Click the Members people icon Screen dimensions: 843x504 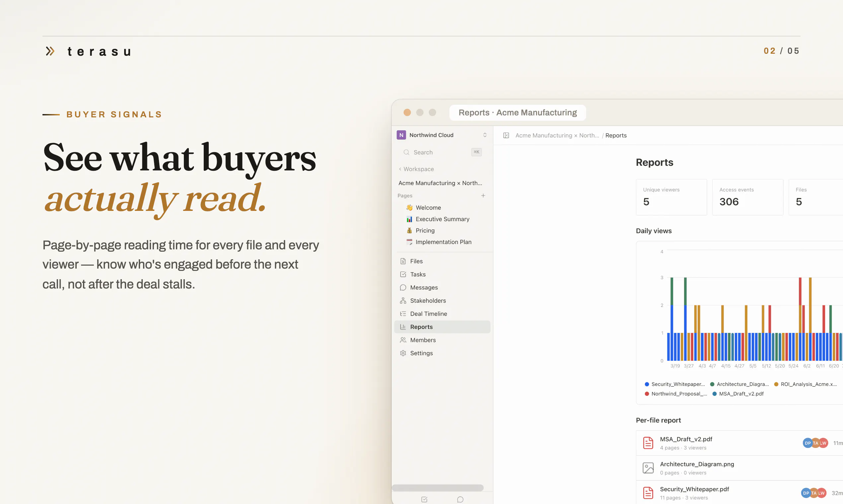[x=403, y=340]
